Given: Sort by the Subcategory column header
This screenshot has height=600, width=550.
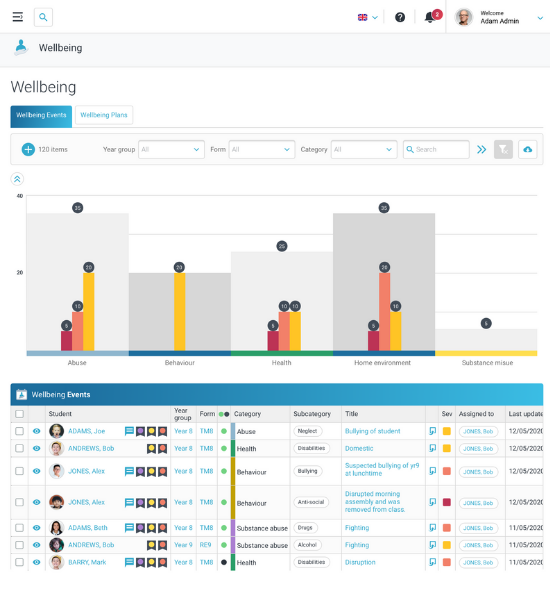Looking at the screenshot, I should [x=312, y=414].
